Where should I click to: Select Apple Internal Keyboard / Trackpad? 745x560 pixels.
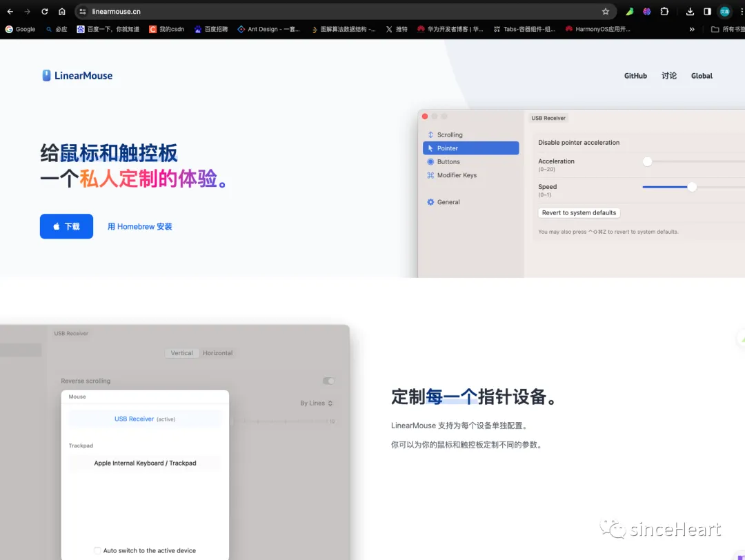(x=145, y=463)
